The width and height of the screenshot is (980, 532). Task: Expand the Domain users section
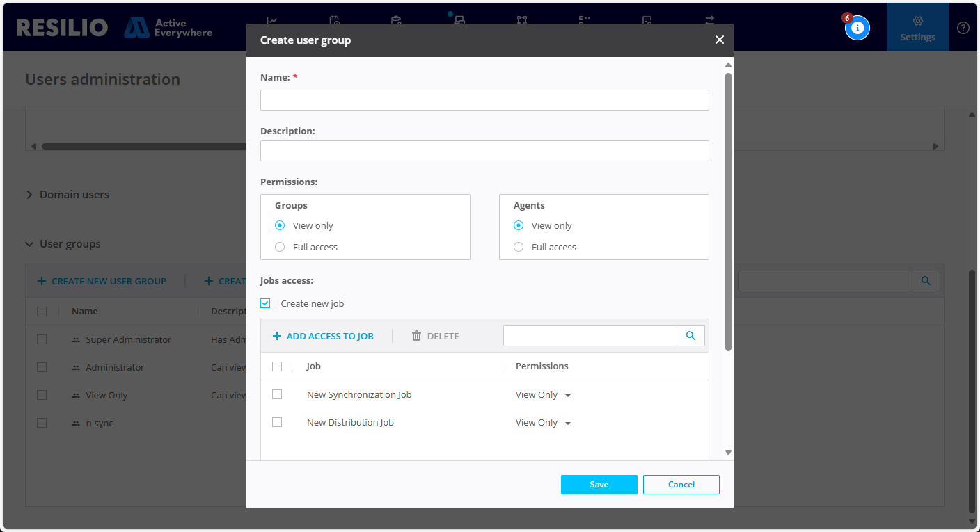coord(30,195)
